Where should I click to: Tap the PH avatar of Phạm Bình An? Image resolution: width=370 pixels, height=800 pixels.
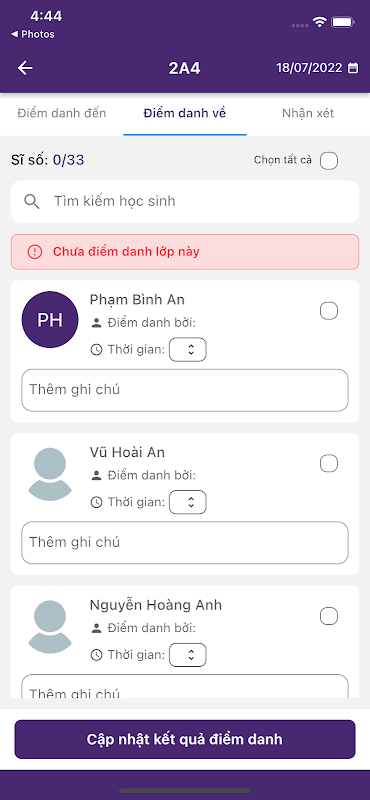coord(50,320)
